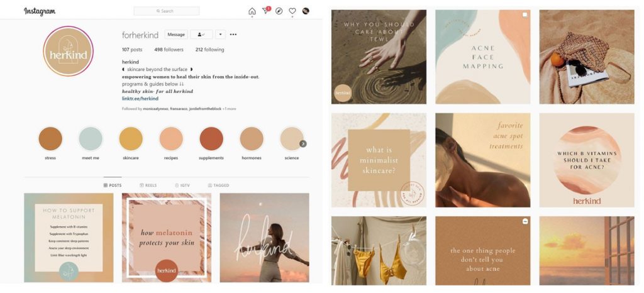Viewport: 644px width, 293px height.
Task: Open favorite acne spot treatments post
Action: tap(482, 160)
